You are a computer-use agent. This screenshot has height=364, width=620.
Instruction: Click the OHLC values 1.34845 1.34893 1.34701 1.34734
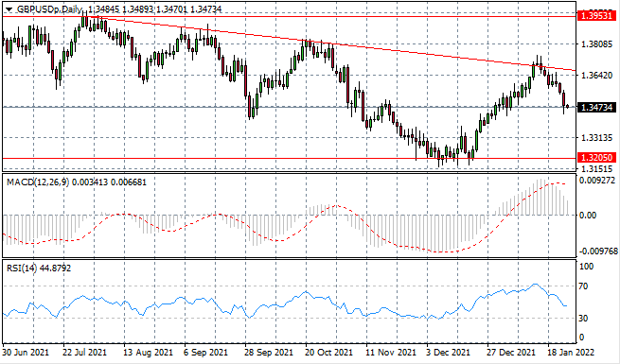(x=154, y=9)
